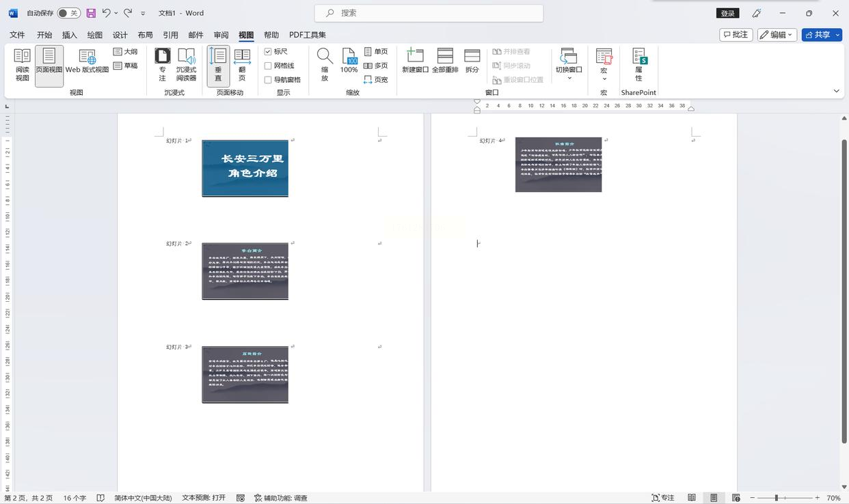Open the Zoom dialog (缩放)

[325, 66]
